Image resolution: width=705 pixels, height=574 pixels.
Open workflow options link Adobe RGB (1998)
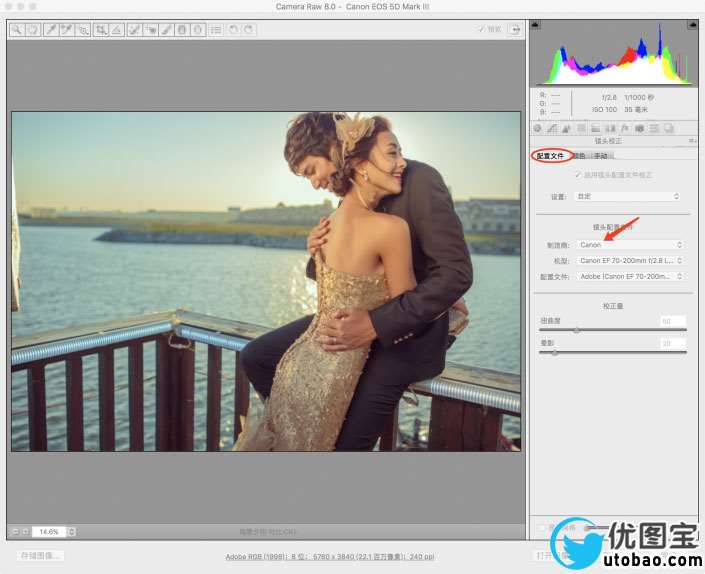coord(330,556)
